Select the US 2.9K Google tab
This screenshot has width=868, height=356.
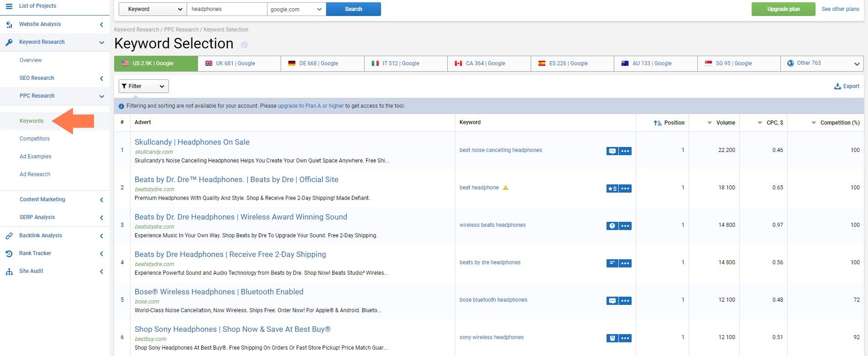pyautogui.click(x=156, y=63)
